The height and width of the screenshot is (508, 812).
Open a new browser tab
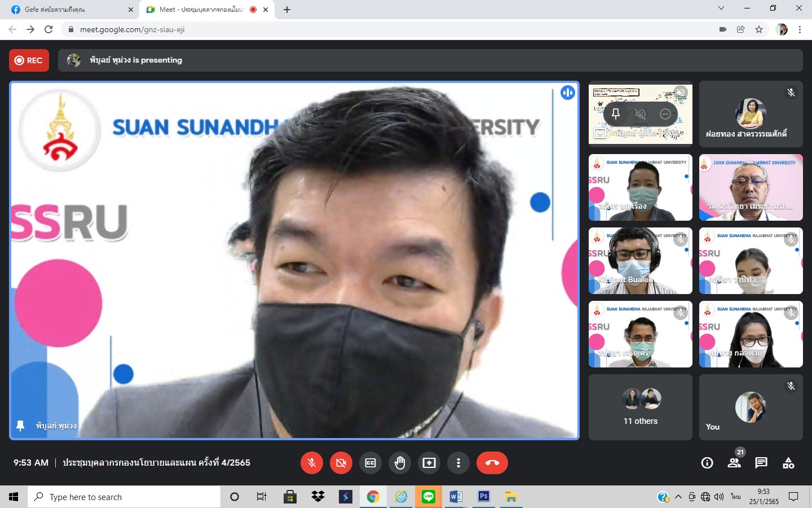pos(287,10)
